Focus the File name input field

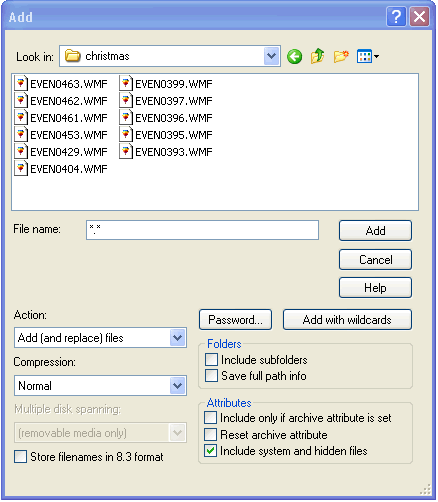coord(202,230)
